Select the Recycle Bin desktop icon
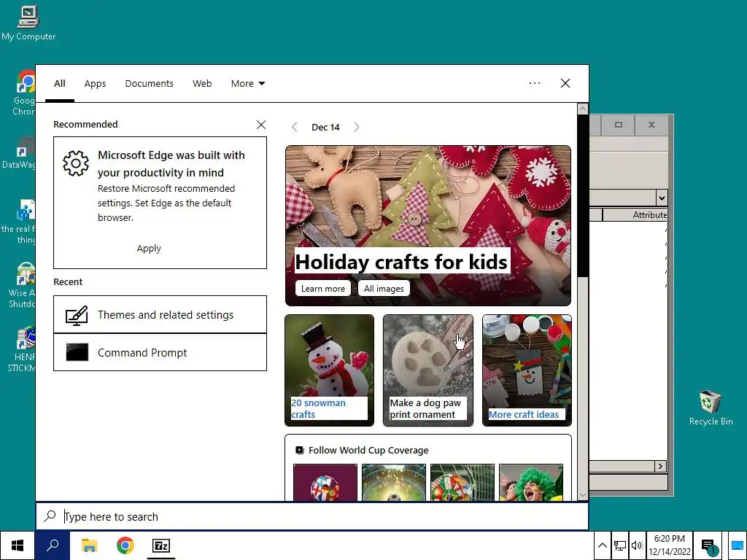This screenshot has height=560, width=747. tap(711, 408)
